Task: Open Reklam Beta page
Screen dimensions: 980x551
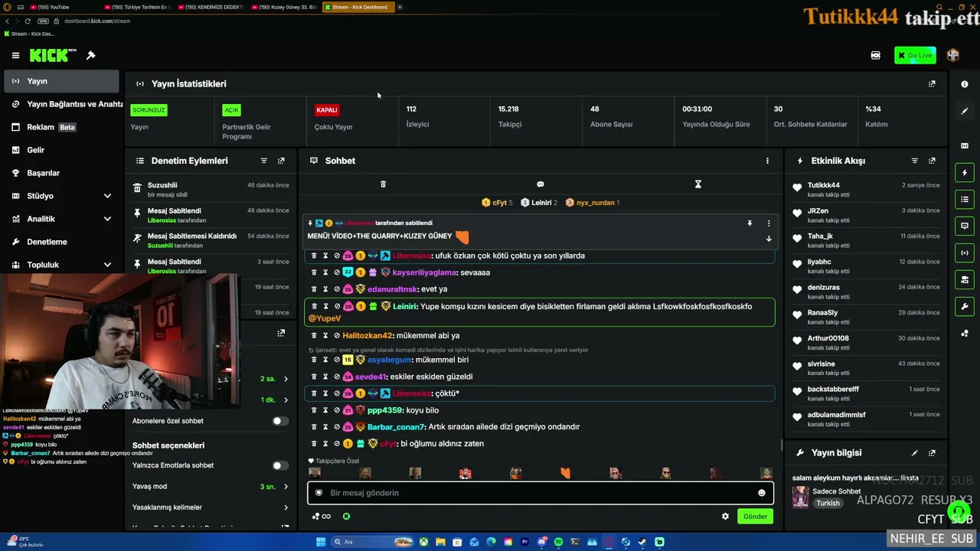Action: click(x=60, y=127)
